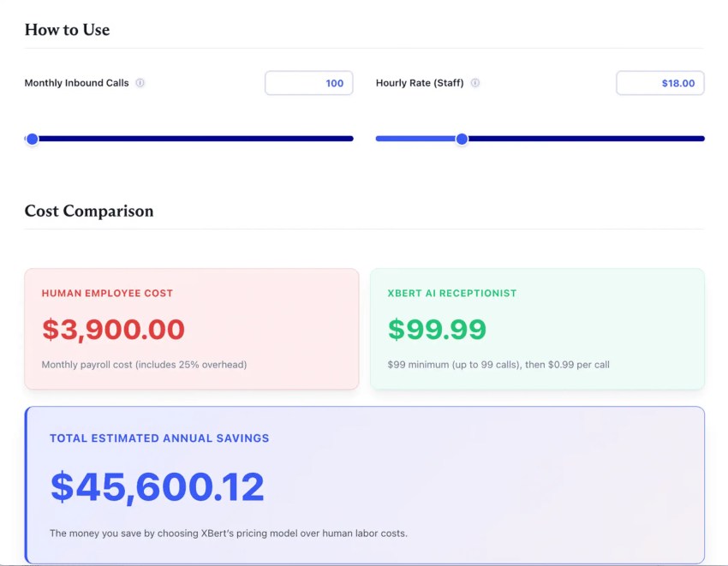The width and height of the screenshot is (728, 566).
Task: Click the dark track of the Hourly Rate slider
Action: point(587,139)
